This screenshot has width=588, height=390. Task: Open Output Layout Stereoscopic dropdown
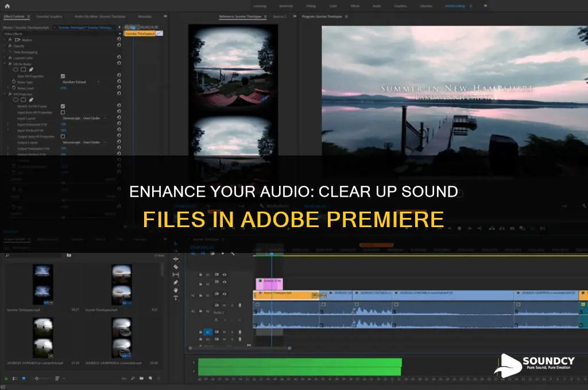[x=84, y=142]
